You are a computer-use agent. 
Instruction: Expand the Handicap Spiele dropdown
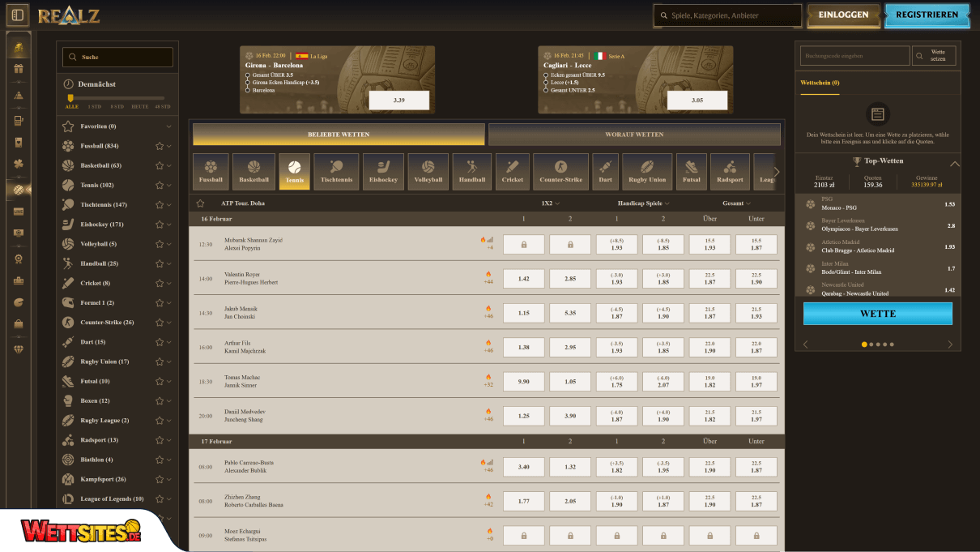644,203
